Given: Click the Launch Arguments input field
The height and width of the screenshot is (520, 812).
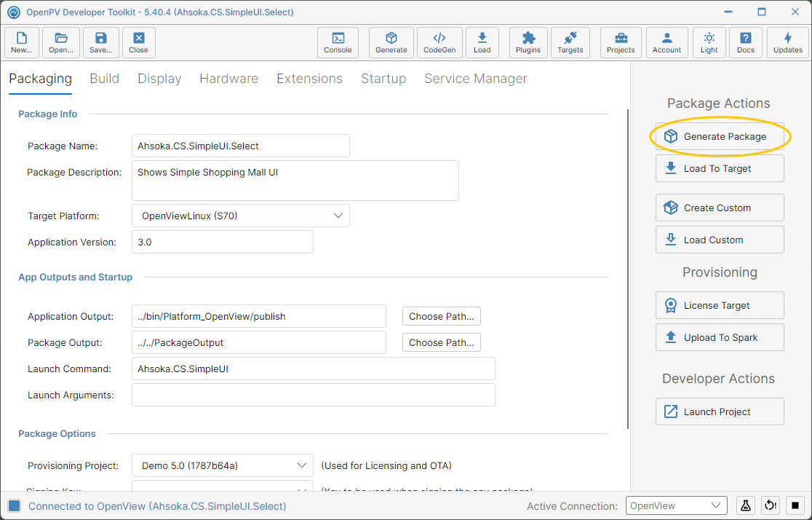Looking at the screenshot, I should (314, 395).
